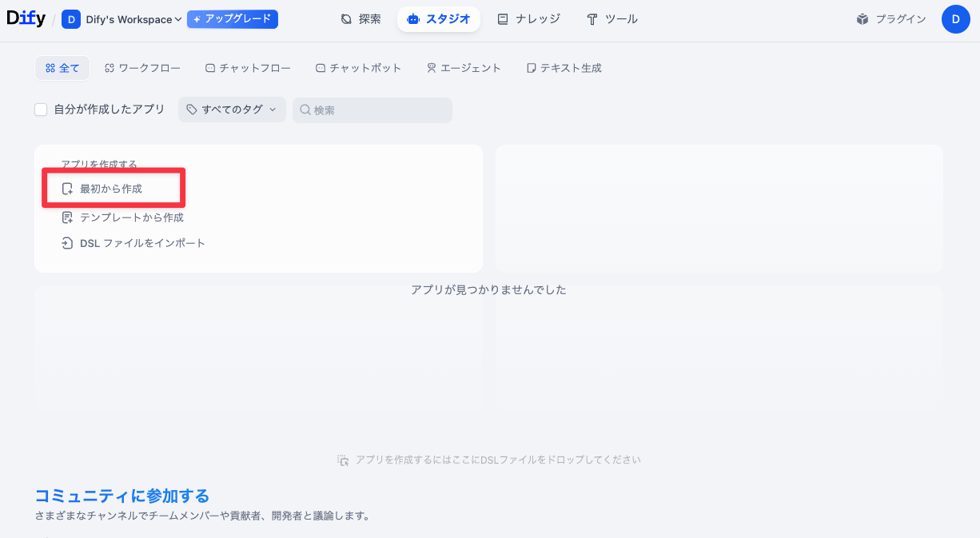980x538 pixels.
Task: Click the create-from-blank file icon
Action: pyautogui.click(x=68, y=189)
